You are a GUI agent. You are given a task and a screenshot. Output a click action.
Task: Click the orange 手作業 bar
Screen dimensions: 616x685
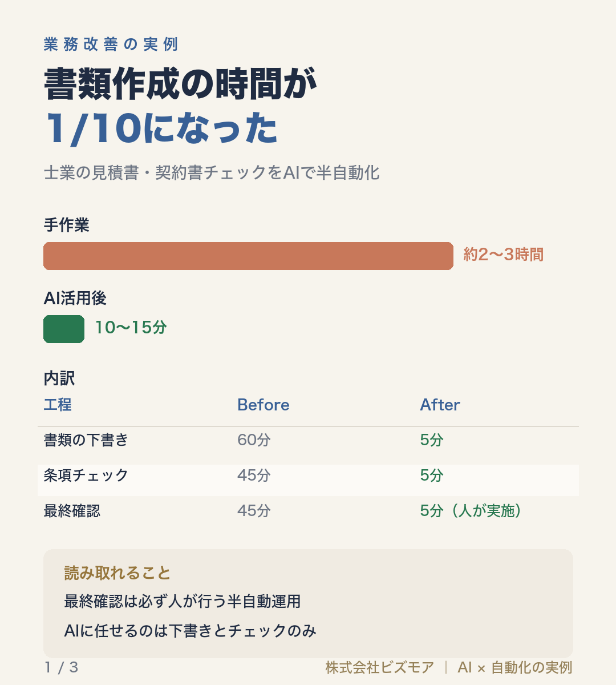(x=248, y=256)
